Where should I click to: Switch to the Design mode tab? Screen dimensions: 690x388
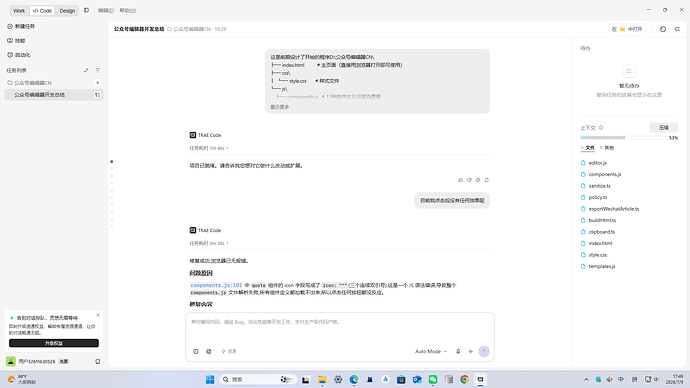point(67,11)
